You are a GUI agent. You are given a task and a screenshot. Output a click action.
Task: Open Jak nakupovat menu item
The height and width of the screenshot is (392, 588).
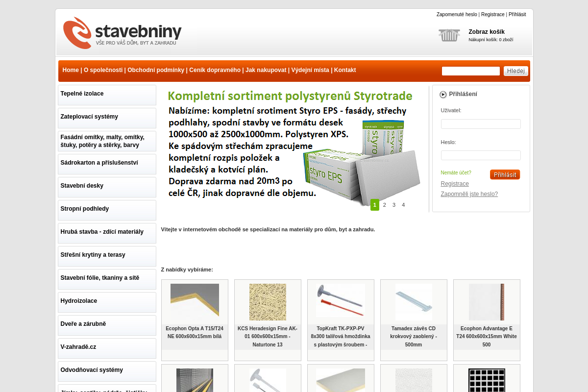266,70
